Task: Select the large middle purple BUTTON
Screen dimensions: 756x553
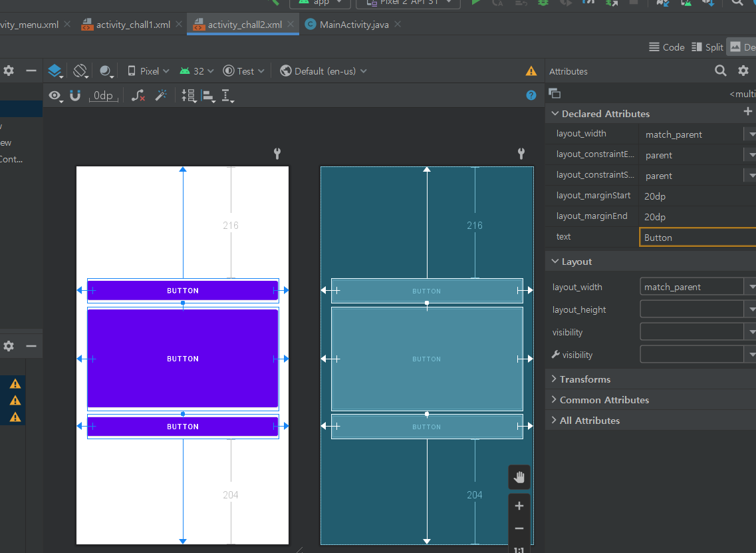Action: 183,359
